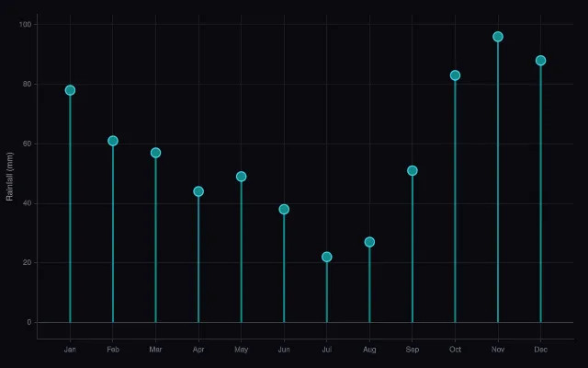Select the Sep data point circle
Image resolution: width=588 pixels, height=368 pixels.
tap(413, 170)
